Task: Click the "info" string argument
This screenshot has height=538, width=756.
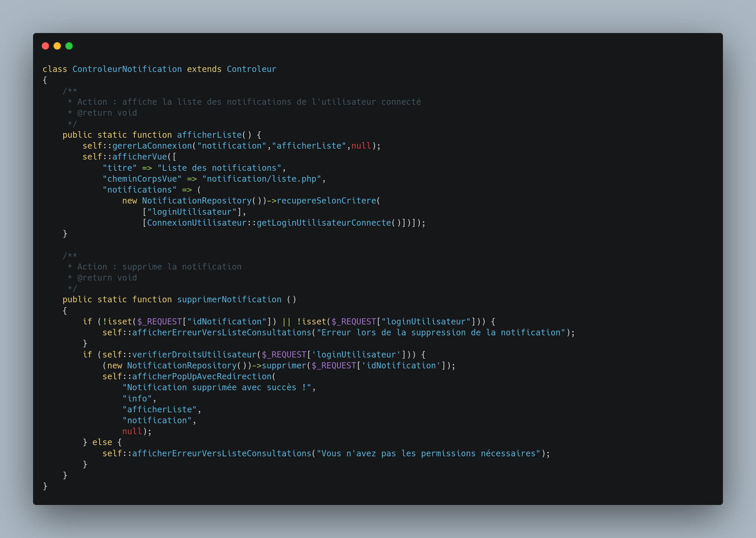Action: (137, 398)
